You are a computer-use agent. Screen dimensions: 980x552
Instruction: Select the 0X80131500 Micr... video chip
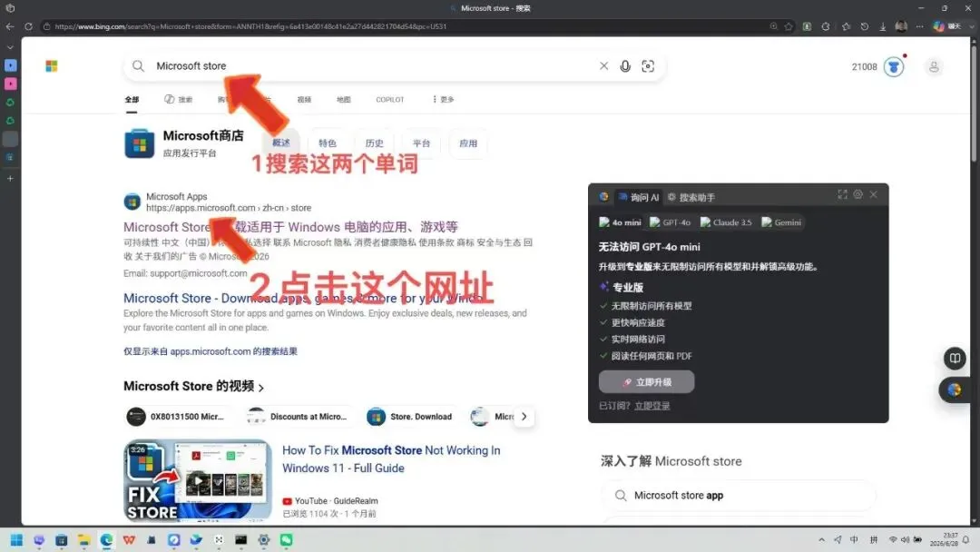click(x=179, y=417)
